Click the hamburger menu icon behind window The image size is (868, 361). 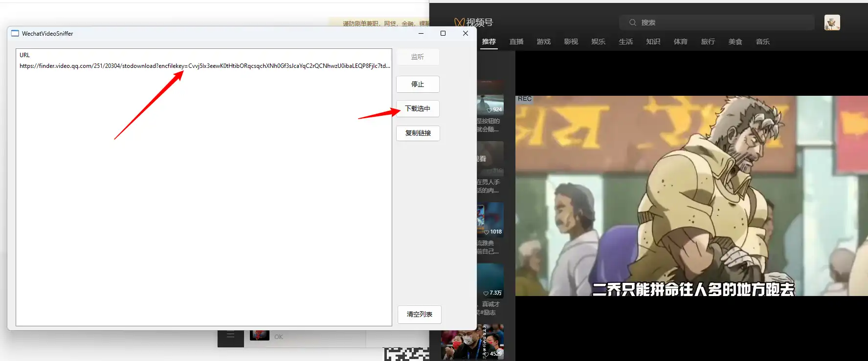click(x=230, y=336)
